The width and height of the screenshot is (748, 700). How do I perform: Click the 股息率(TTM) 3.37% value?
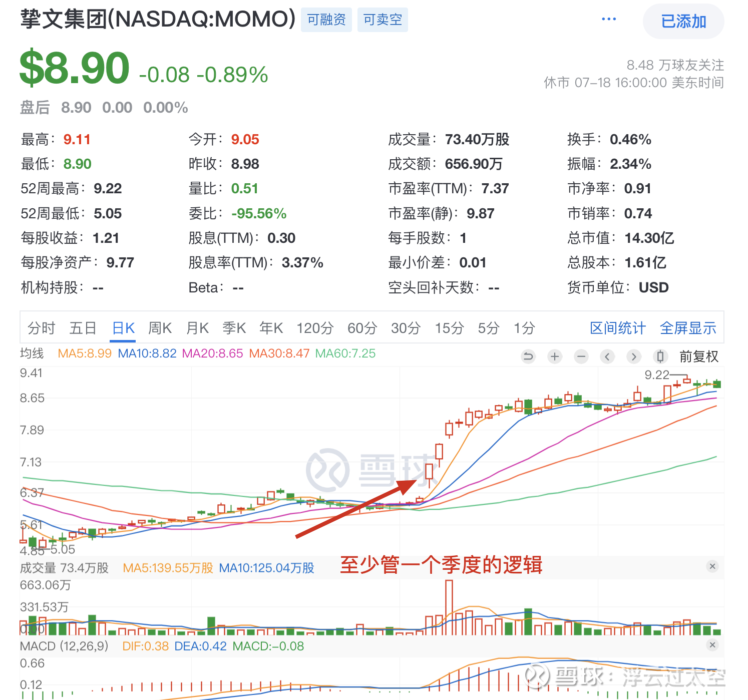(x=302, y=262)
